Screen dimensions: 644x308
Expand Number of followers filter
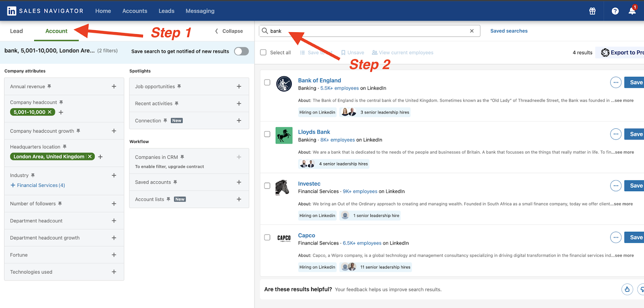click(x=114, y=204)
